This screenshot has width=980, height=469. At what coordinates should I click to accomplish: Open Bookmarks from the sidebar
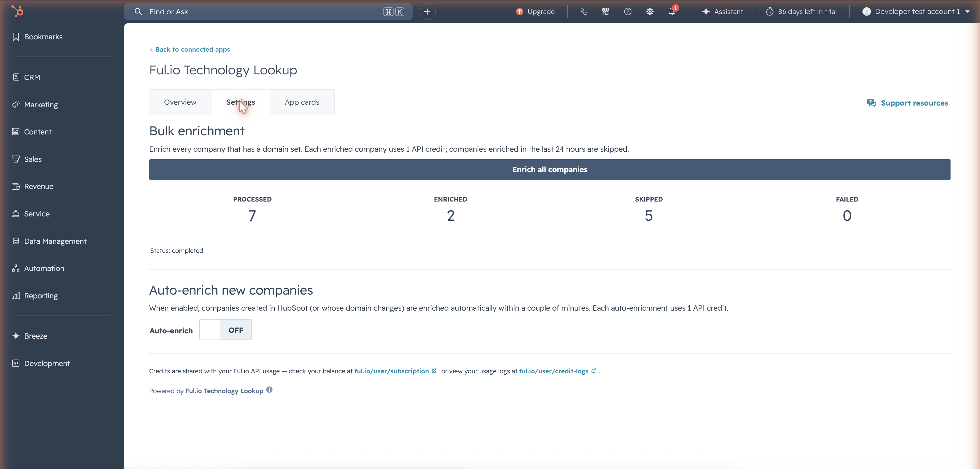coord(37,37)
